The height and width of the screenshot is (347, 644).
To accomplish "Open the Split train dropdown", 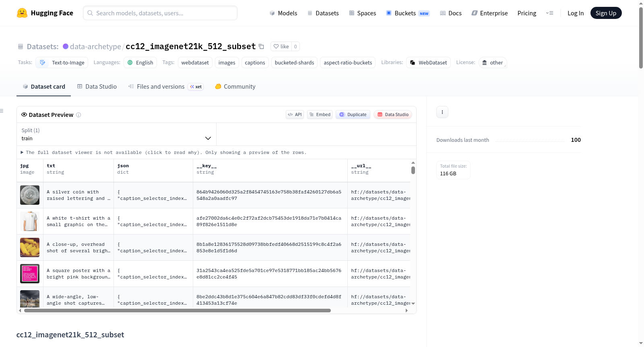I will pos(116,134).
